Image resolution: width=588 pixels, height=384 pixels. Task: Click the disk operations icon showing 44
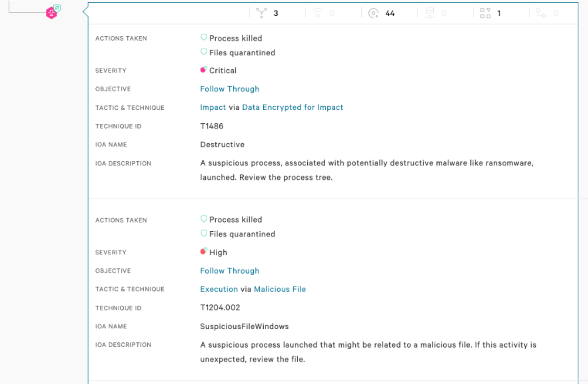373,13
